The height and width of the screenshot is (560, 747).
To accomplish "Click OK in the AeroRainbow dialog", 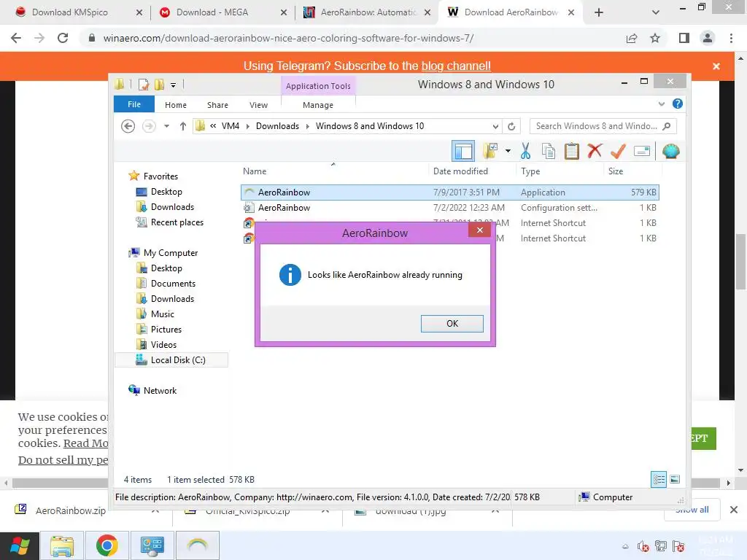I will (x=452, y=324).
